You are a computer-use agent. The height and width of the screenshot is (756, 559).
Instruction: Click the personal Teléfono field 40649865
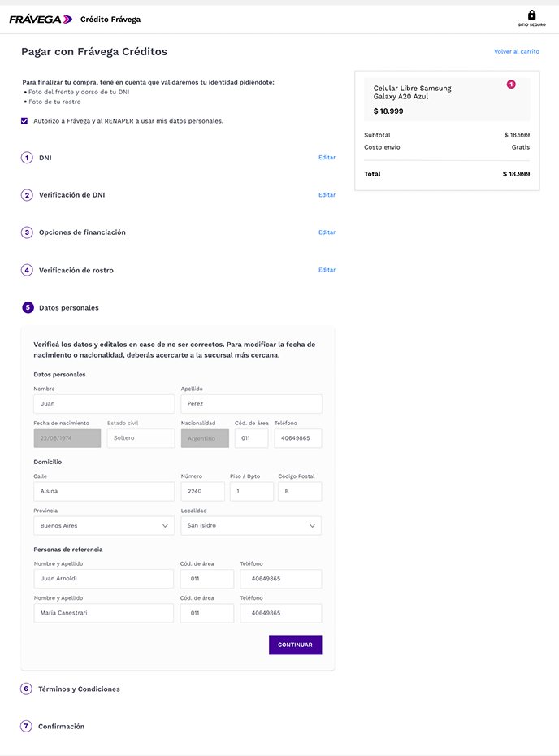(x=298, y=438)
